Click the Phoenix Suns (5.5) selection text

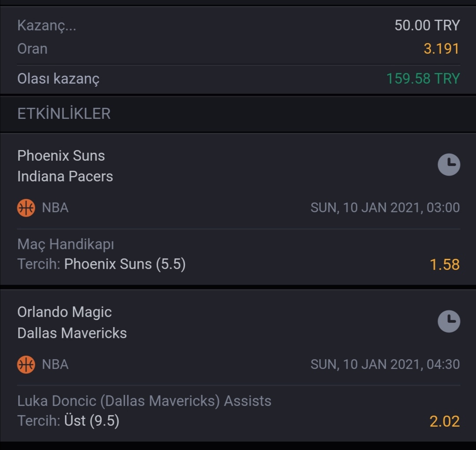click(125, 264)
